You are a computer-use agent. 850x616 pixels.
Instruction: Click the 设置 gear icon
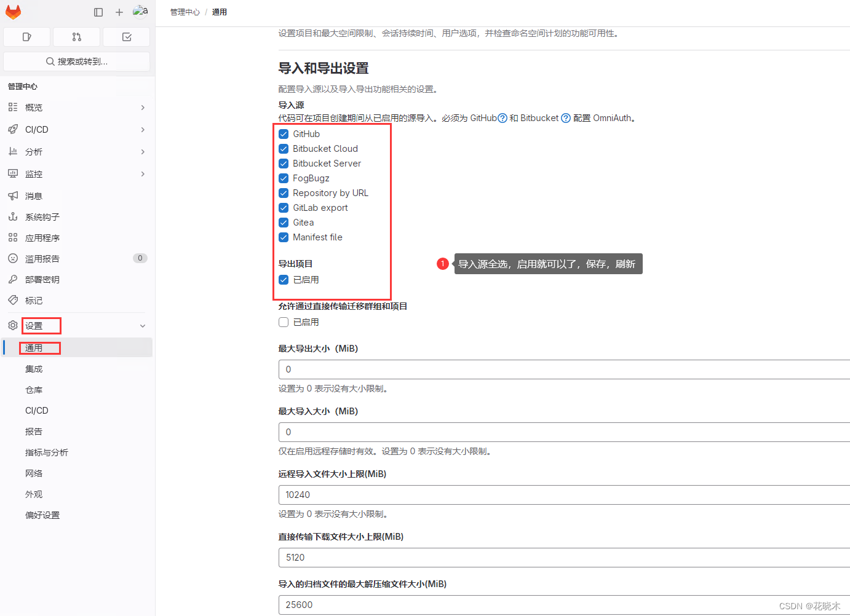(x=13, y=325)
